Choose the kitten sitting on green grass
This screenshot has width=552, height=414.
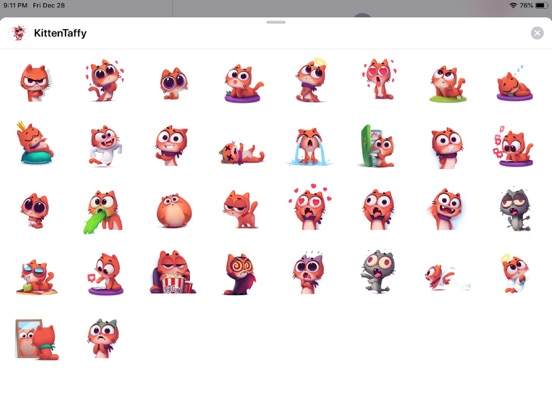(448, 84)
